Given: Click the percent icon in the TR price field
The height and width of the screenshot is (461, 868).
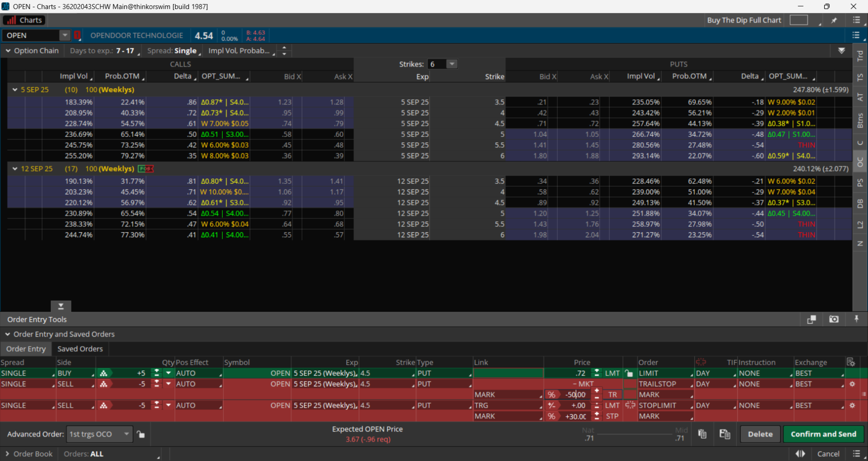Looking at the screenshot, I should pos(551,394).
